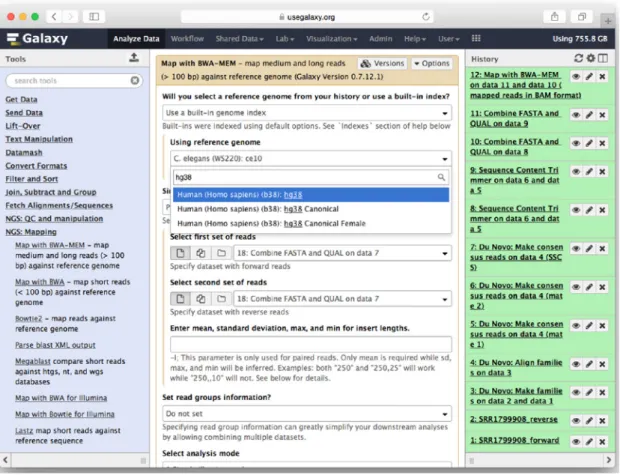View data eye icon for dataset 12

click(576, 76)
